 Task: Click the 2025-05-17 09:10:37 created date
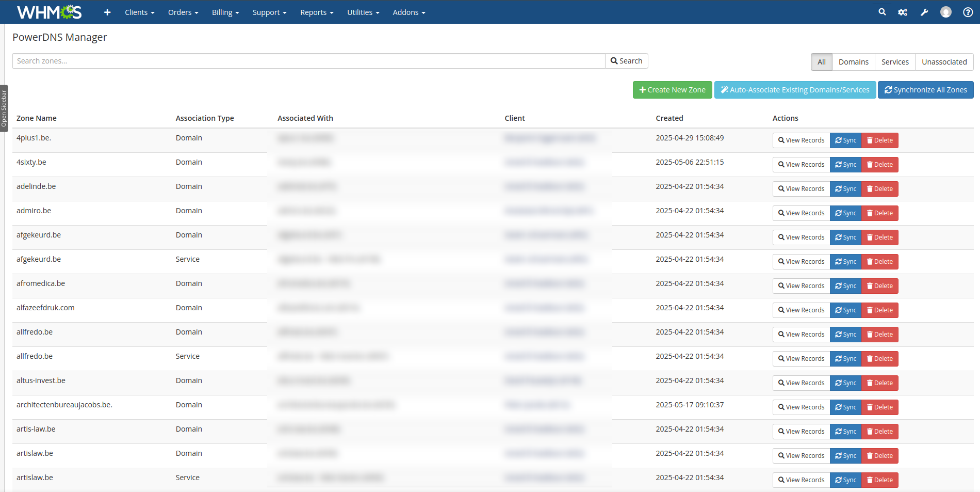coord(690,405)
